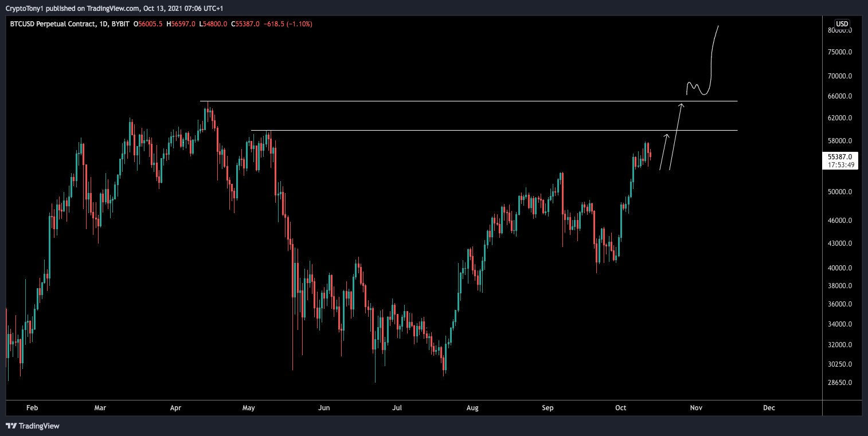Click the 17:53:49 bar countdown timer

tap(840, 165)
